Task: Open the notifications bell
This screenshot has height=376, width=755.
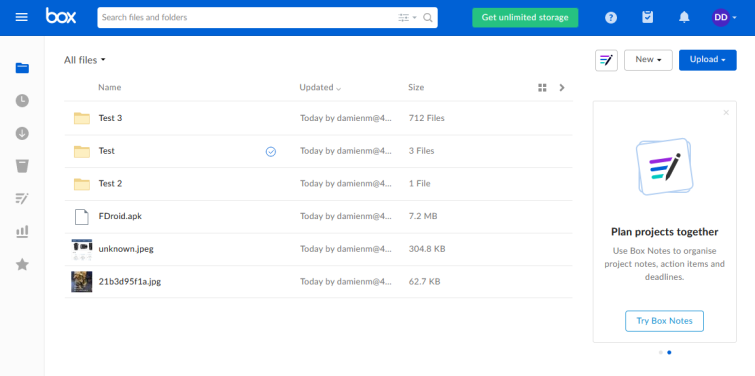Action: point(684,17)
